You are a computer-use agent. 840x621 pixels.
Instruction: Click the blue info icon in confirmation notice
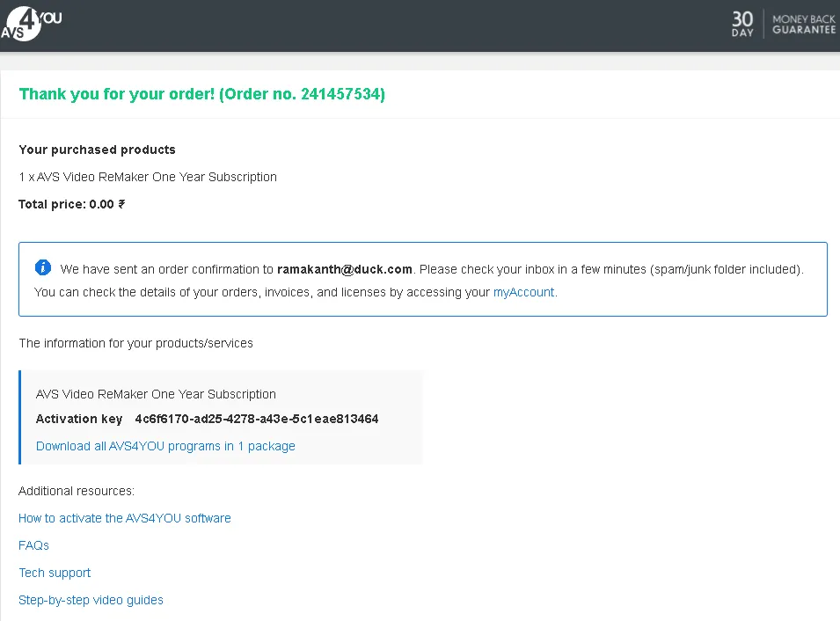click(x=43, y=267)
